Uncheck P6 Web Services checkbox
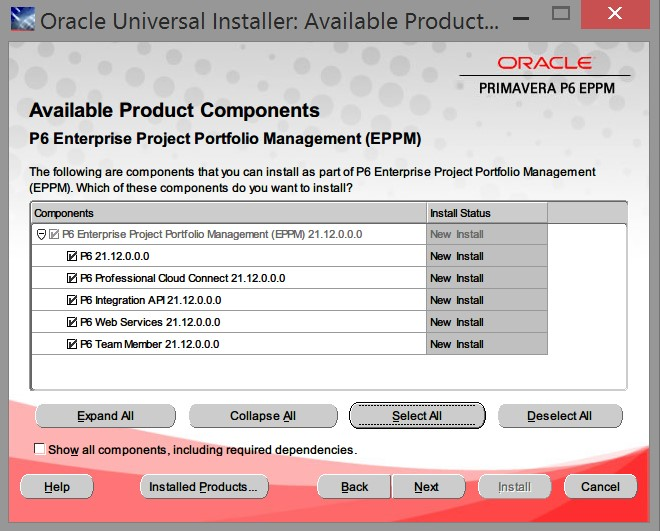This screenshot has width=660, height=531. pos(72,322)
